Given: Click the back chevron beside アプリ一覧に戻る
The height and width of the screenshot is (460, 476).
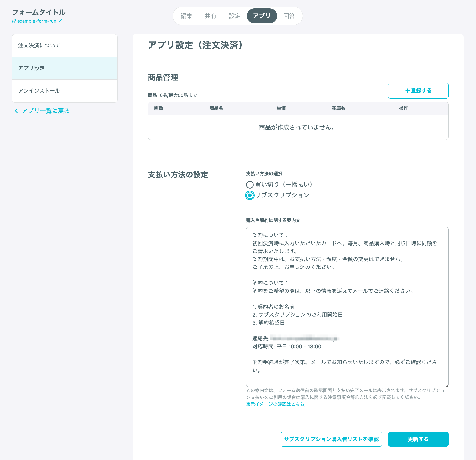Looking at the screenshot, I should pyautogui.click(x=16, y=111).
